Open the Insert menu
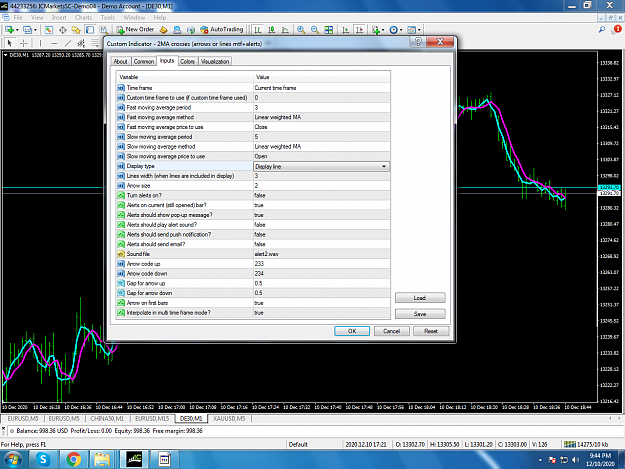Image resolution: width=625 pixels, height=469 pixels. tap(59, 18)
